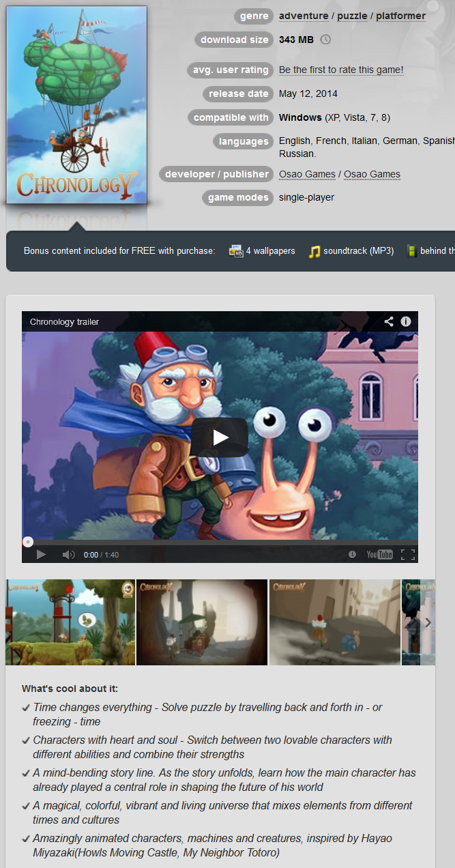Click the 'Amazingly animated characters' bullet
This screenshot has height=868, width=455.
click(212, 845)
